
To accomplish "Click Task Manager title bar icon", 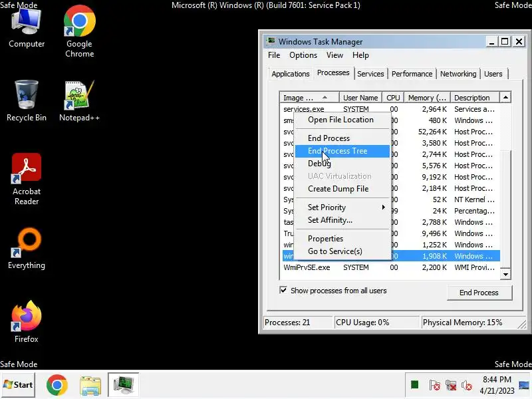I will pos(271,41).
